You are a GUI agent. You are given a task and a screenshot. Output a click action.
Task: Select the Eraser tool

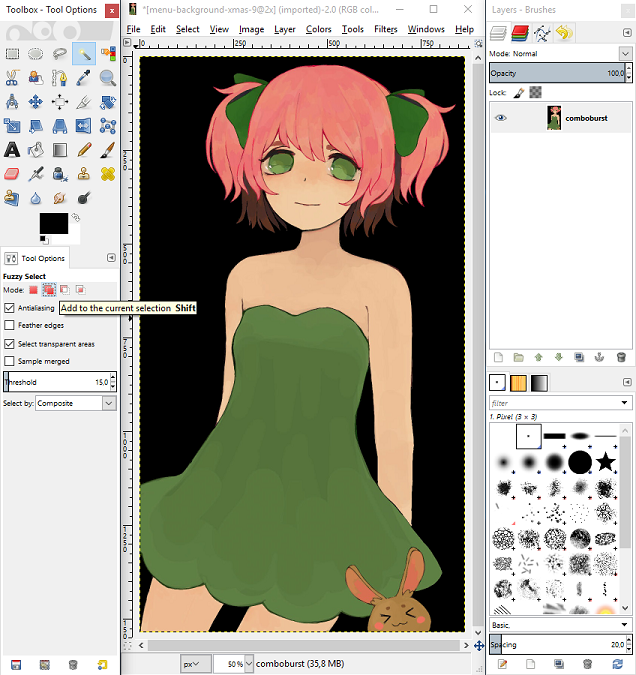tap(12, 174)
